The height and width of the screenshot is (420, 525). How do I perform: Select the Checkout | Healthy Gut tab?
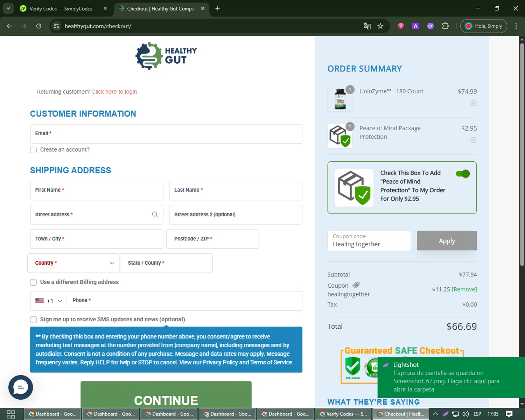[x=161, y=8]
